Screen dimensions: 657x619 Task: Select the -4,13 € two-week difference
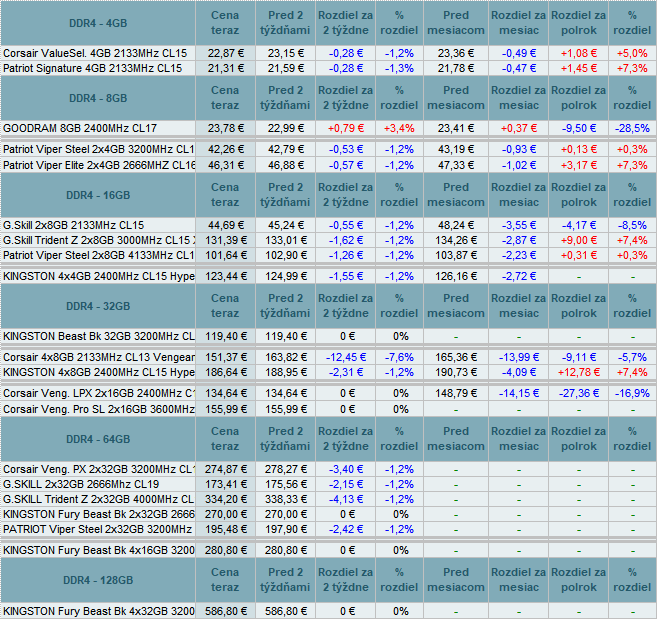click(346, 499)
